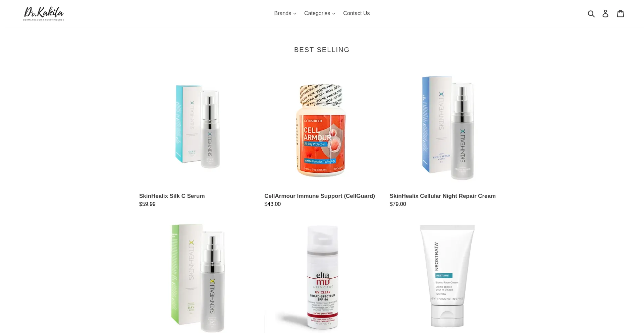Screen dimensions: 644x333
Task: Open the Contact Us page
Action: [x=356, y=13]
